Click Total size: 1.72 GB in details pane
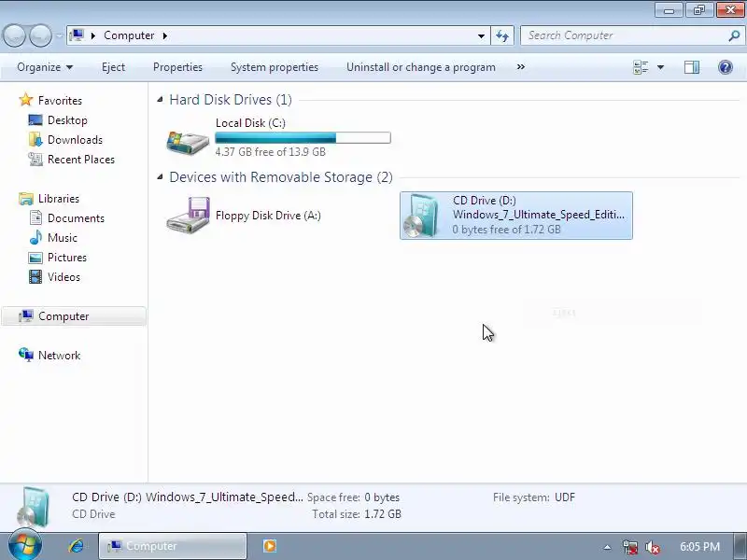This screenshot has width=747, height=560. [357, 514]
